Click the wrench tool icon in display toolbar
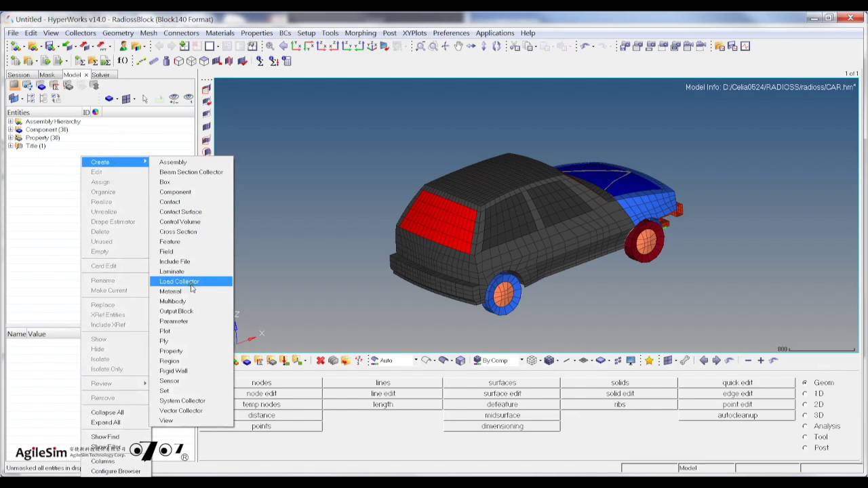This screenshot has height=488, width=868. [685, 361]
